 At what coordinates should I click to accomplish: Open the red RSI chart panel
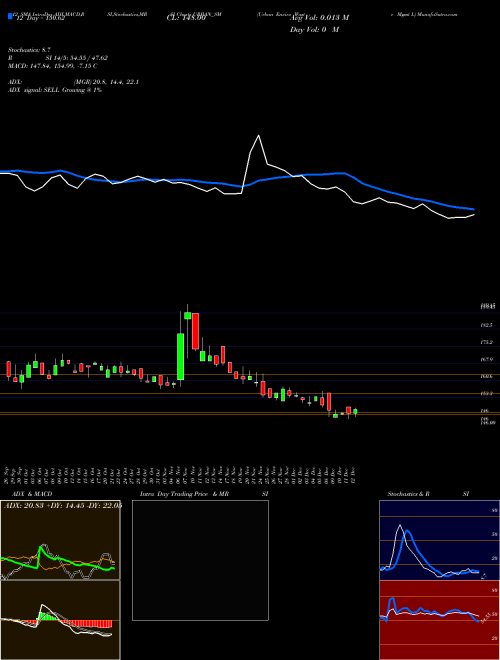pos(439,620)
